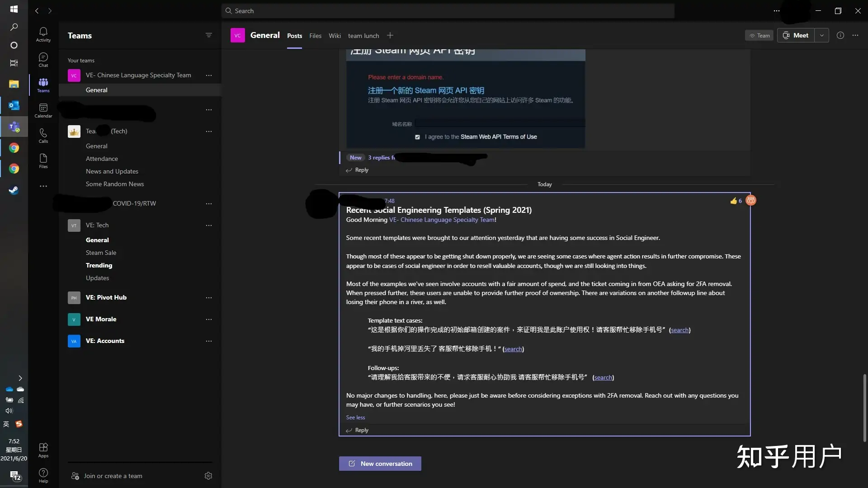Open the Steam API registration image thumbnail
868x488 pixels.
[x=466, y=99]
